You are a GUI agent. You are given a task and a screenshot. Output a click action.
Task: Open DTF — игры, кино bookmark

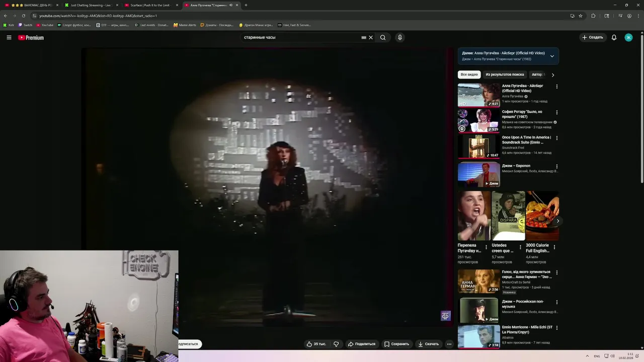pos(113,25)
